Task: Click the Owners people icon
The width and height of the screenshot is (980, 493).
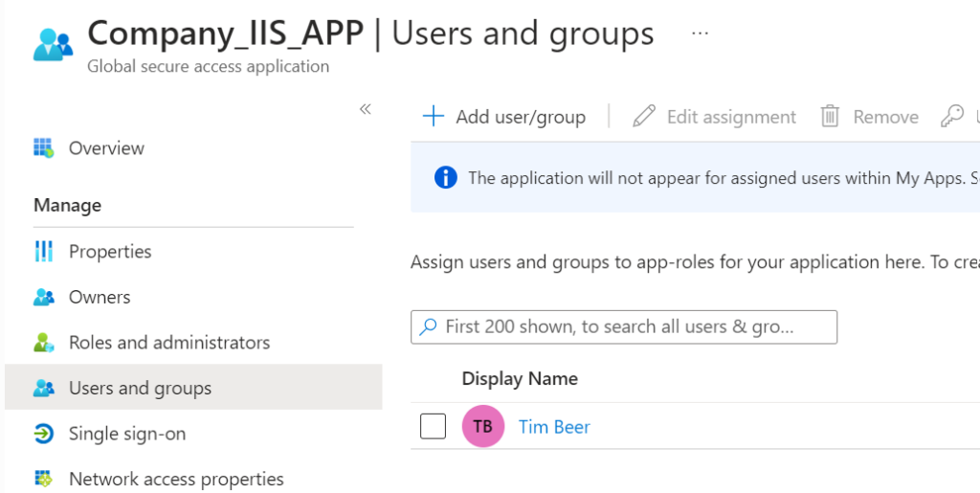Action: 44,297
